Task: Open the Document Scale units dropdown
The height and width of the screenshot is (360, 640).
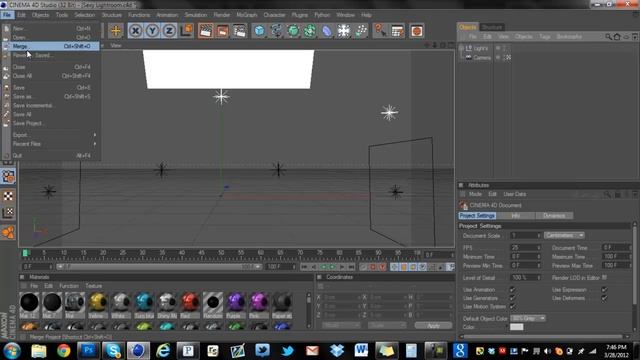Action: tap(564, 236)
